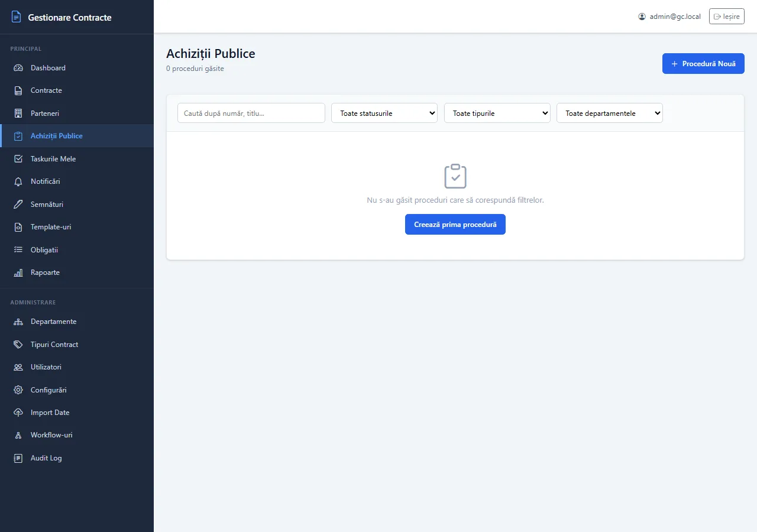Click the Import Date cloud upload icon
This screenshot has height=532, width=757.
click(x=18, y=413)
